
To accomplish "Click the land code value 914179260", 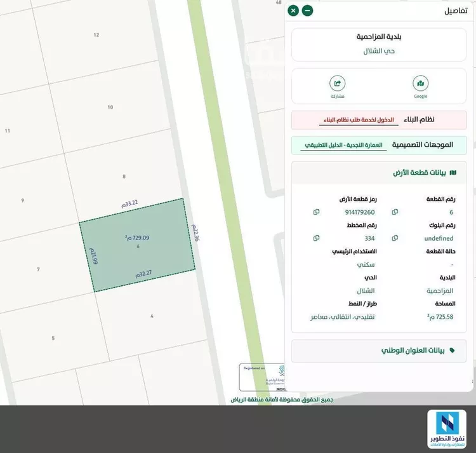I will coord(360,212).
